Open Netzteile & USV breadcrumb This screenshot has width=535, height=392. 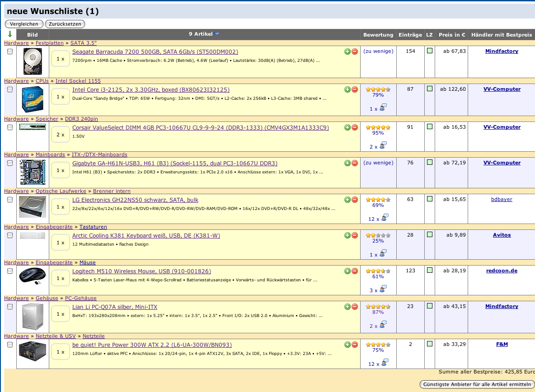pyautogui.click(x=56, y=336)
